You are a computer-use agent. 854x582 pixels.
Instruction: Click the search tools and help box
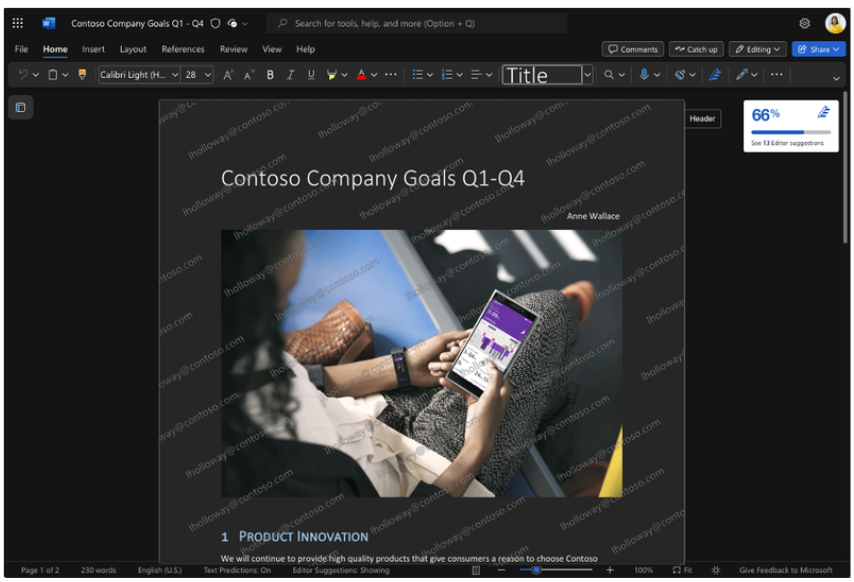417,23
